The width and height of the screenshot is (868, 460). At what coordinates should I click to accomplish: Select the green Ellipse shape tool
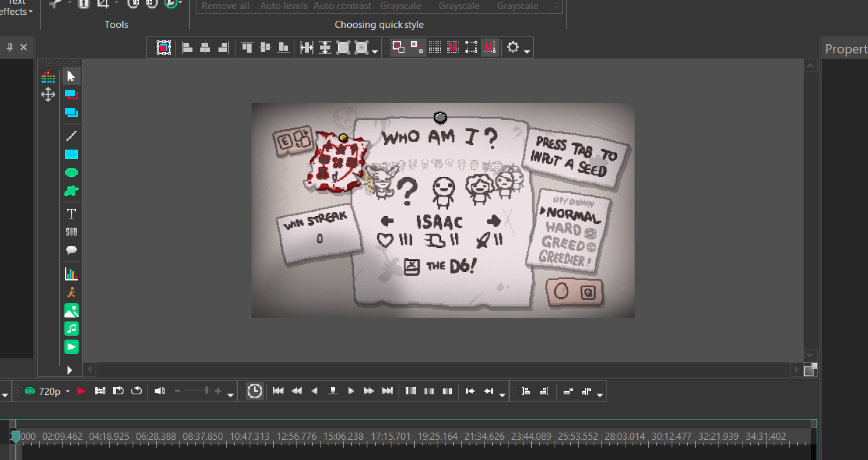(72, 172)
